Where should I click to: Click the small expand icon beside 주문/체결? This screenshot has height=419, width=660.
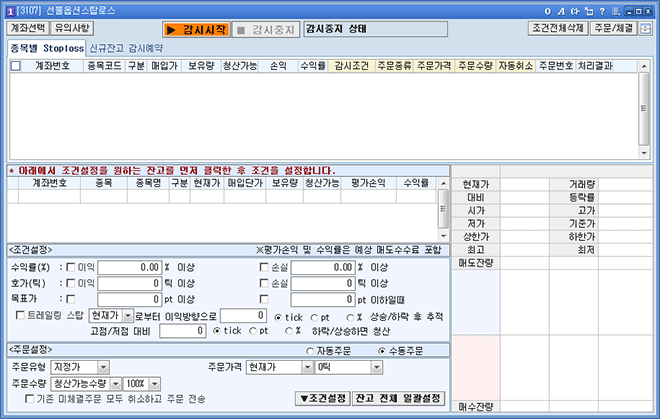click(x=646, y=28)
